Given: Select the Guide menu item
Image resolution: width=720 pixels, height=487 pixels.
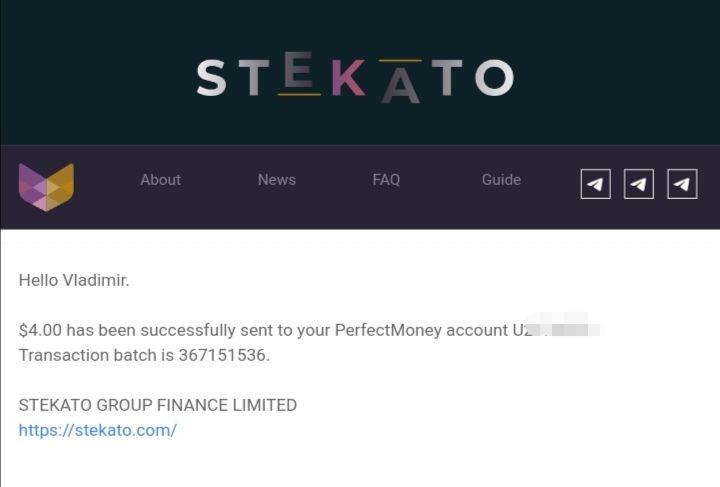Looking at the screenshot, I should [501, 179].
